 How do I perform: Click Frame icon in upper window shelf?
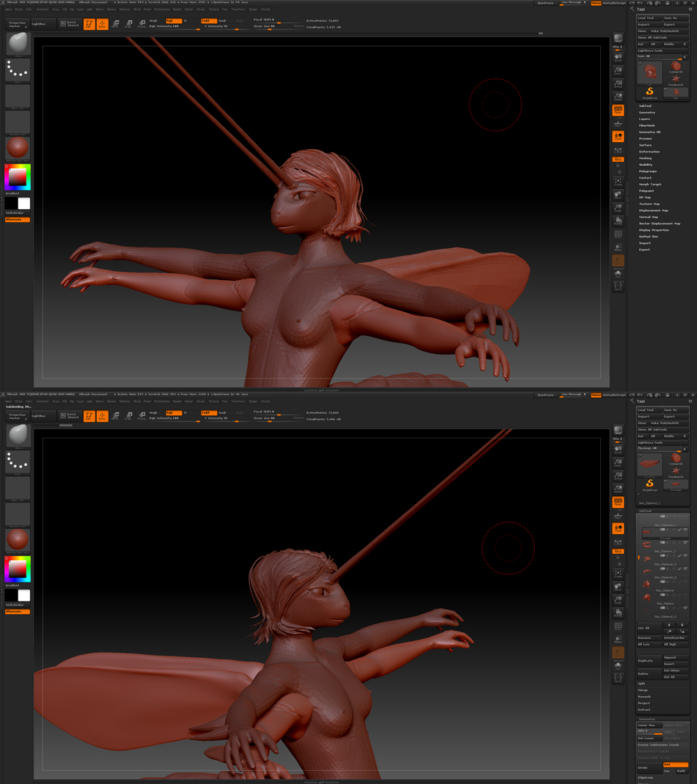[x=618, y=182]
